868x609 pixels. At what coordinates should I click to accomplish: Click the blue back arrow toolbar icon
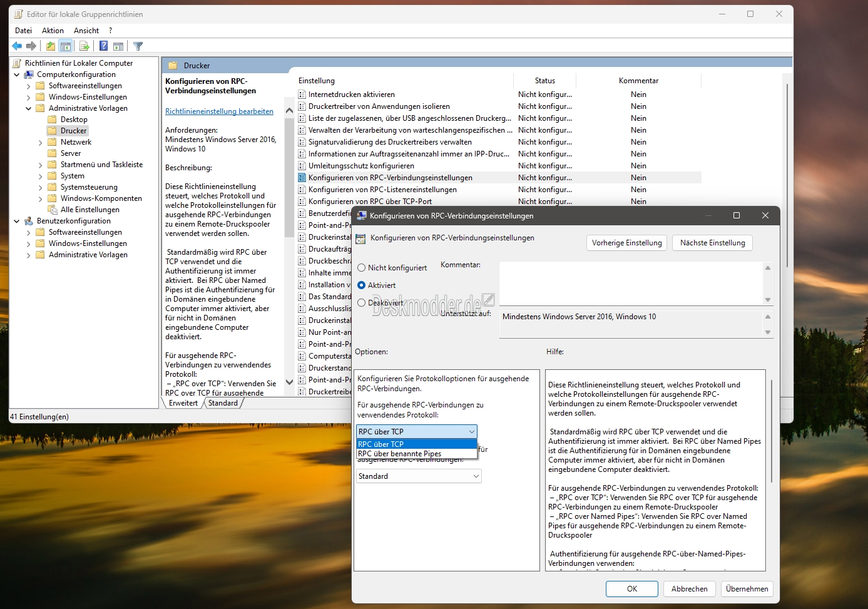tap(17, 46)
